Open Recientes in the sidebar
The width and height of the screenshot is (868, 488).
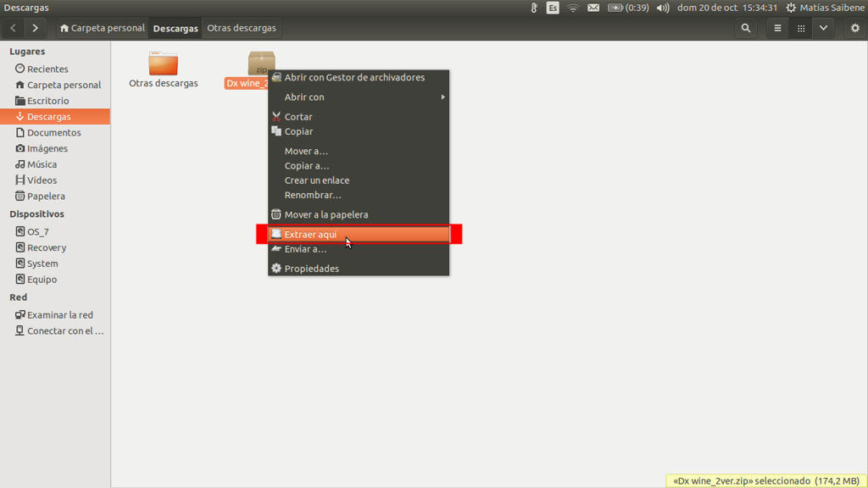click(55, 69)
